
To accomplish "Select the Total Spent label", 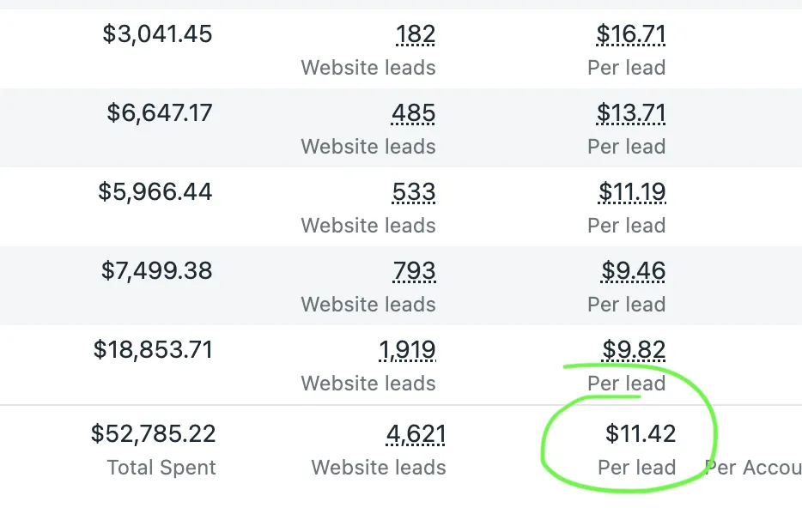I will [x=161, y=468].
